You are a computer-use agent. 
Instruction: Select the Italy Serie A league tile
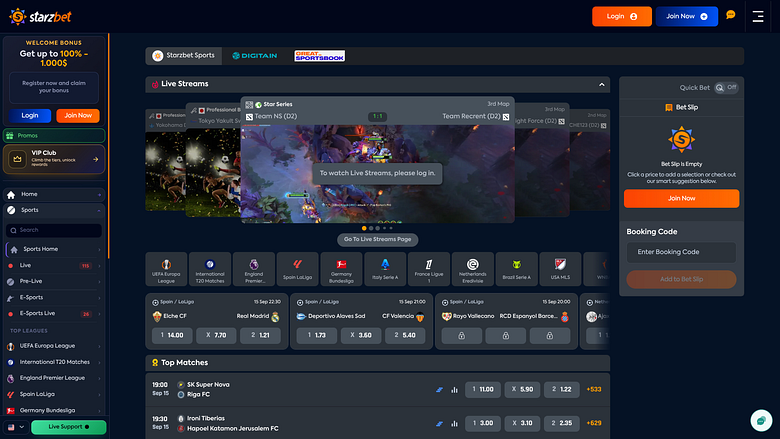pos(385,269)
